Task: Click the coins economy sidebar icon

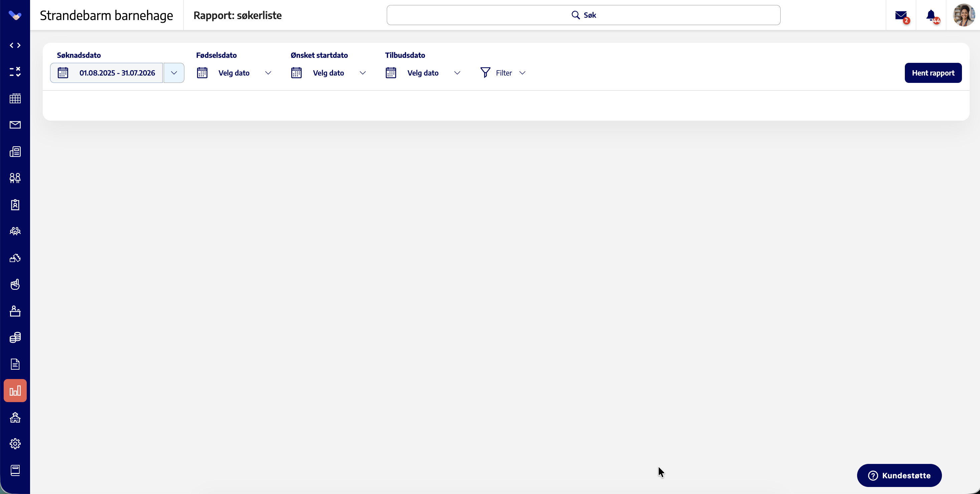Action: (15, 338)
